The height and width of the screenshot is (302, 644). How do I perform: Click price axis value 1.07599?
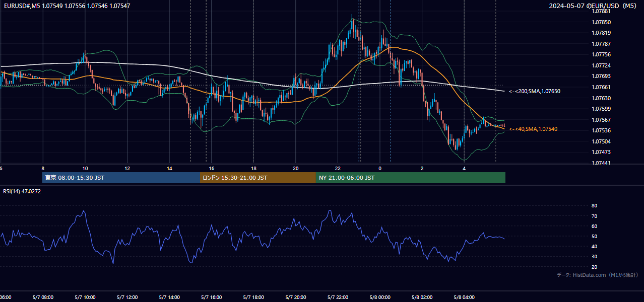[x=602, y=109]
